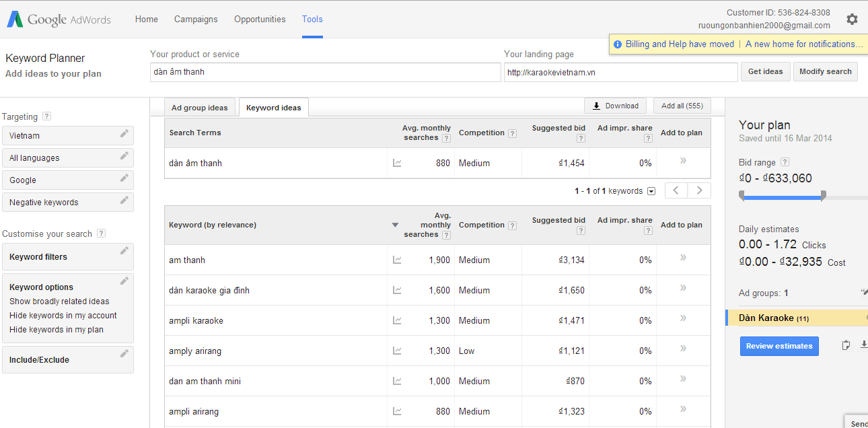The width and height of the screenshot is (868, 428).
Task: Move the bid range right slider handle
Action: [x=824, y=197]
